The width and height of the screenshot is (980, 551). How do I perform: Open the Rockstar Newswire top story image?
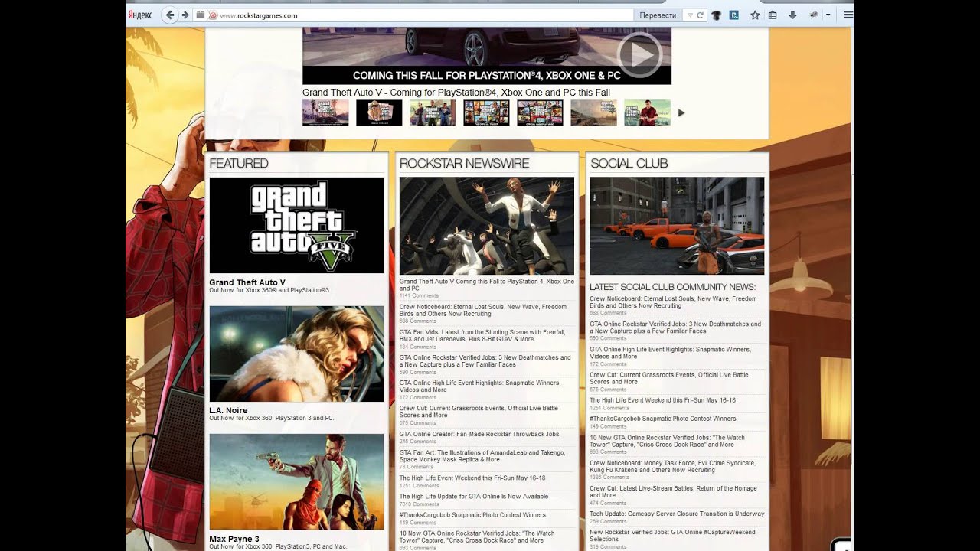tap(486, 226)
